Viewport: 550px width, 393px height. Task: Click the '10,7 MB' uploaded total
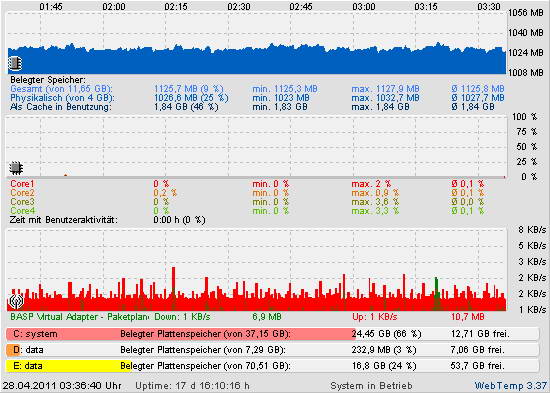click(x=468, y=317)
